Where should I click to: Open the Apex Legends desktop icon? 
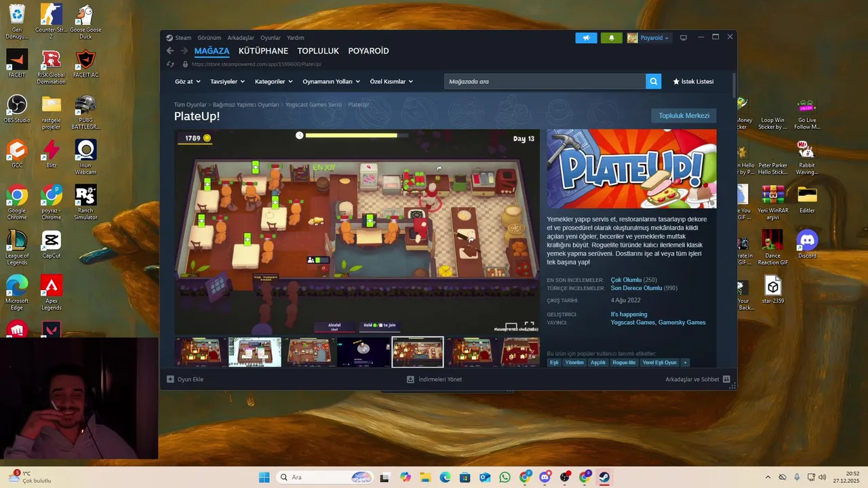point(51,293)
